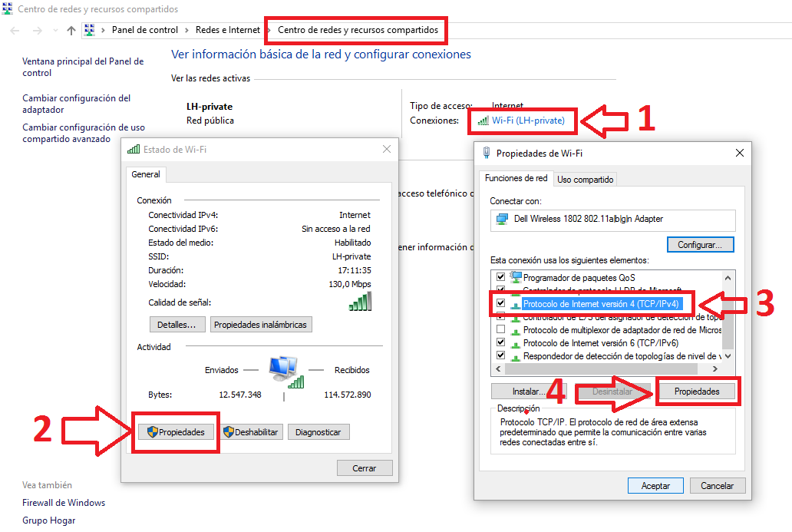Click Propiedades inalámbricas button

click(261, 325)
